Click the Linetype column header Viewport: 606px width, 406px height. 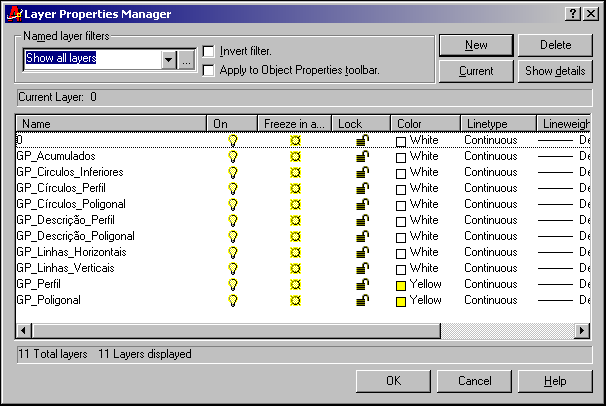497,123
